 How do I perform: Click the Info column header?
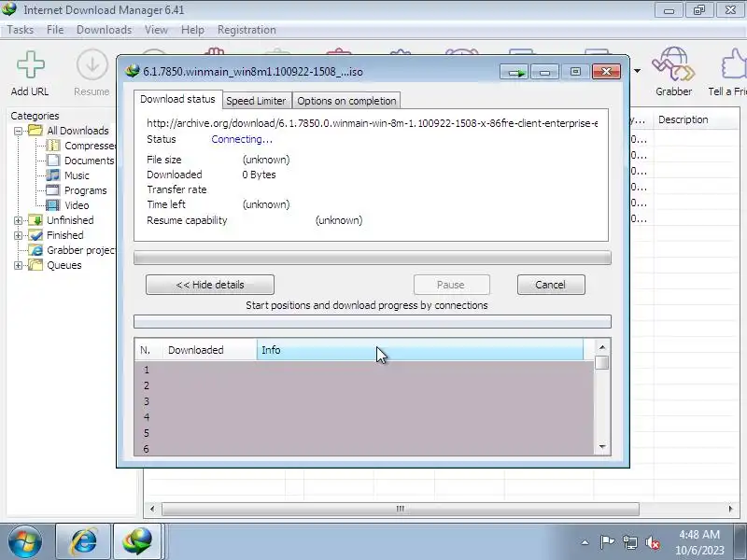click(x=419, y=350)
